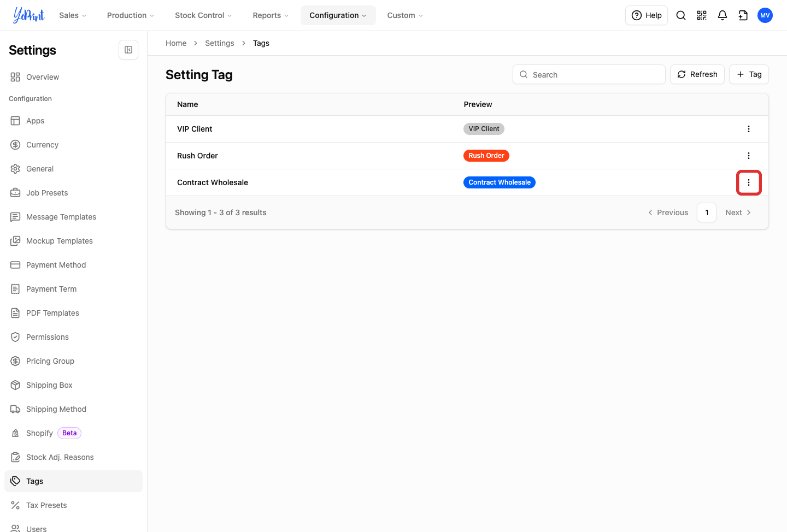Refresh the tag list
This screenshot has width=787, height=532.
click(697, 74)
